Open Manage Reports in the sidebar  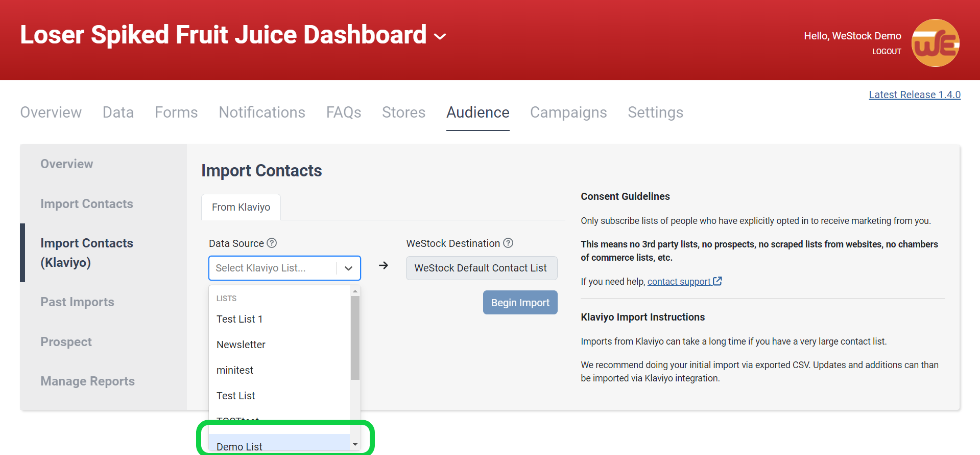tap(88, 381)
